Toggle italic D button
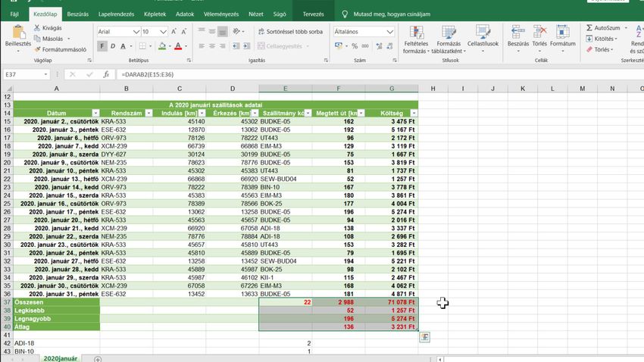 (x=113, y=46)
